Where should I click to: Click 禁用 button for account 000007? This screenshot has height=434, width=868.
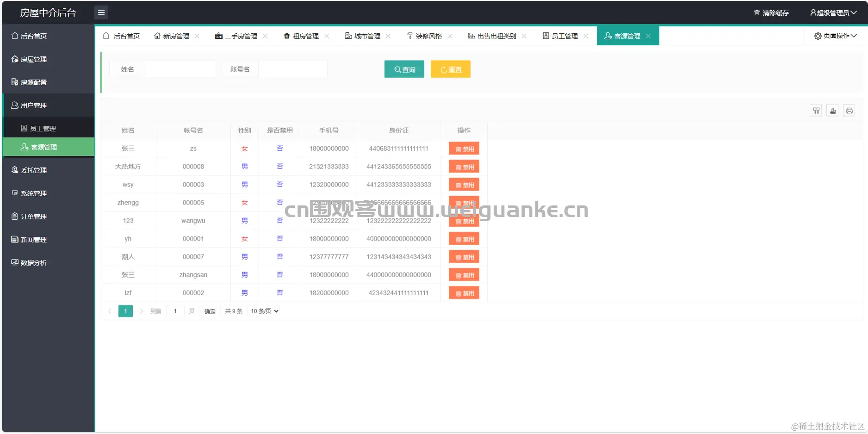tap(464, 257)
